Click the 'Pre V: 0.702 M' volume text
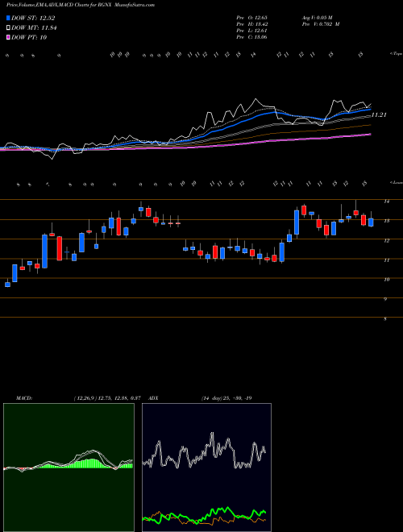The height and width of the screenshot is (532, 403). [321, 24]
